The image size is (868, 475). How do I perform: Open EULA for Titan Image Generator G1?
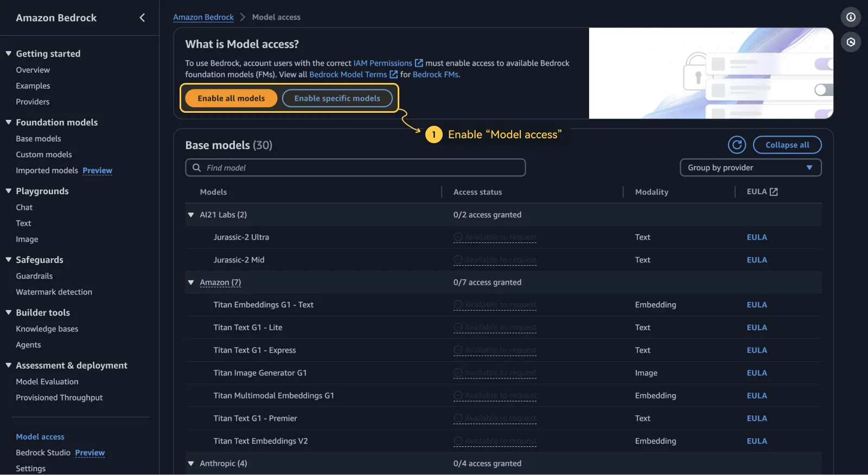(x=757, y=373)
